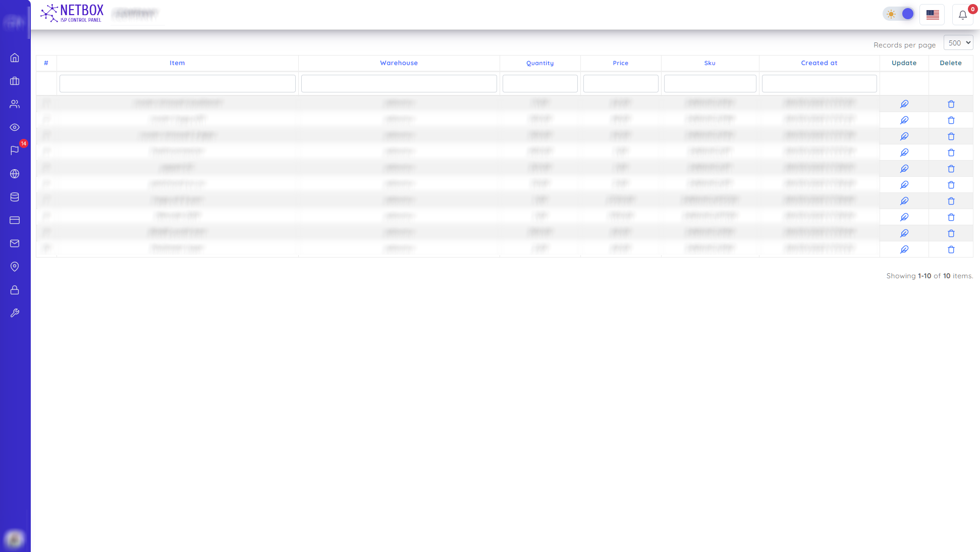Open the mail envelope sidebar icon
The height and width of the screenshot is (552, 980).
pyautogui.click(x=15, y=243)
